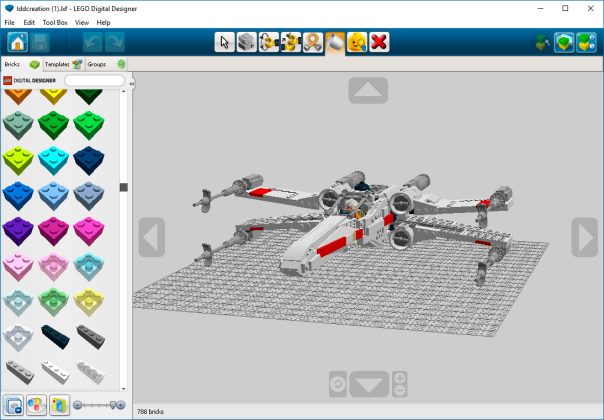Switch to the Bricks tab
Viewport: 604px width, 420px height.
click(x=22, y=64)
